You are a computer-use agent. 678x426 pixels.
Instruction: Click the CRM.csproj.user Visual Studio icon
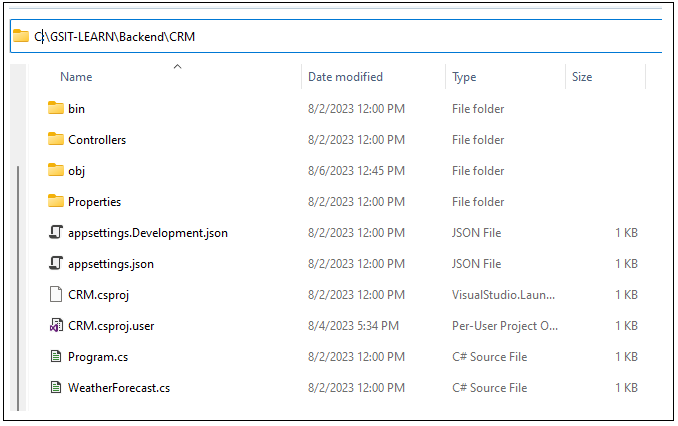tap(56, 325)
